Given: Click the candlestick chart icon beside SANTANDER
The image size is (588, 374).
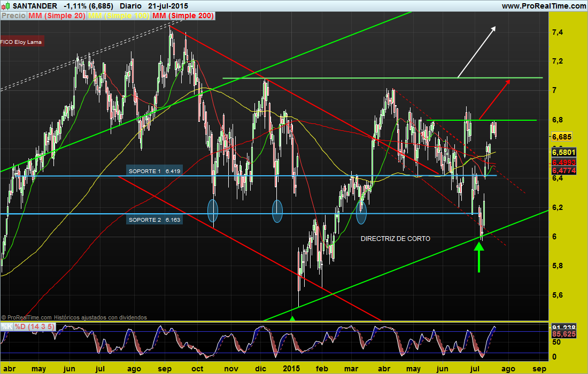Looking at the screenshot, I should tap(6, 6).
